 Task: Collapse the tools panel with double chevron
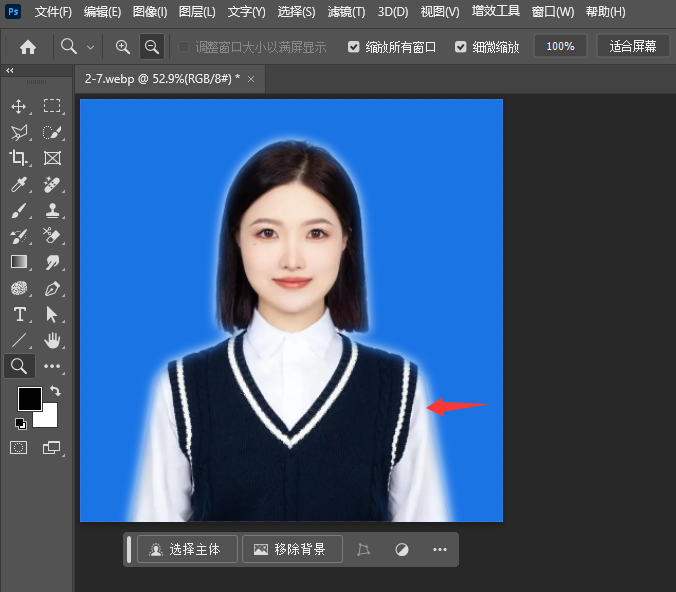click(x=10, y=71)
